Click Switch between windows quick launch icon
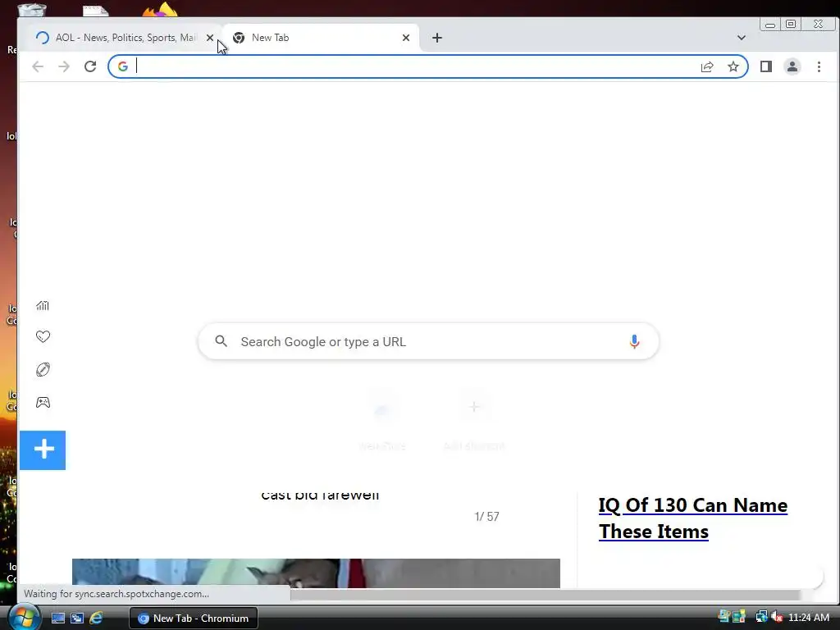 point(76,618)
